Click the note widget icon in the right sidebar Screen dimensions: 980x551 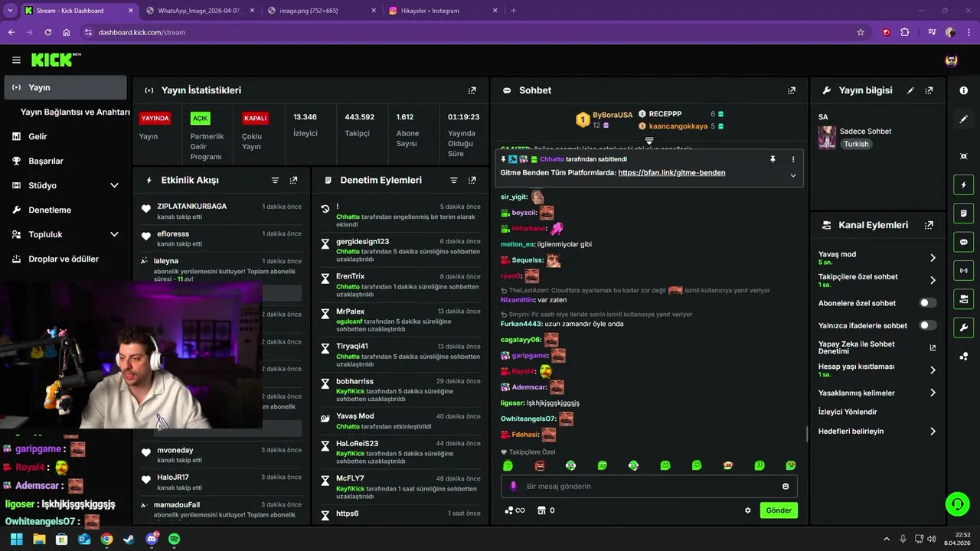(964, 213)
